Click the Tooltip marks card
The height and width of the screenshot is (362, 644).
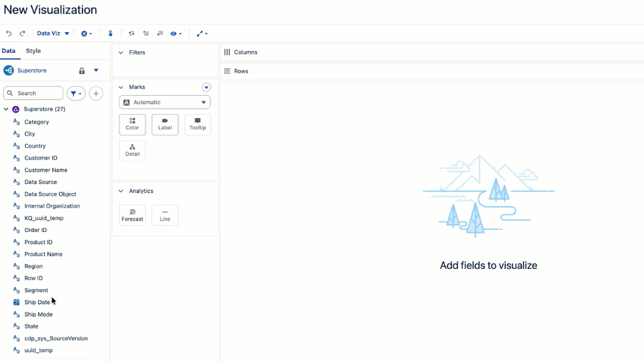[197, 124]
